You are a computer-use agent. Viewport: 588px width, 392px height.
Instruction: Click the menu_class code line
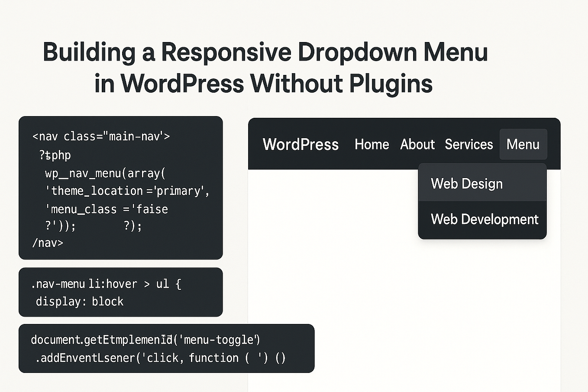pos(107,209)
